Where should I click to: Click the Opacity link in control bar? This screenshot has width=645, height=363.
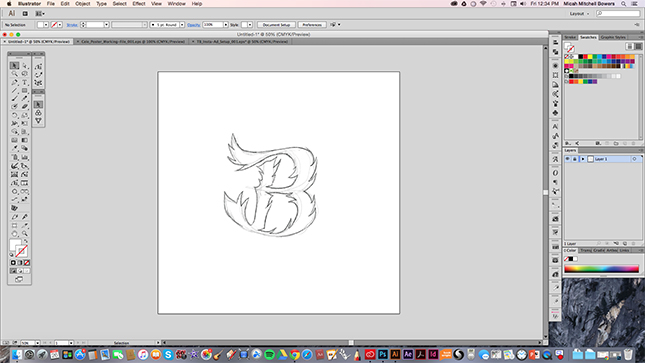tap(194, 25)
